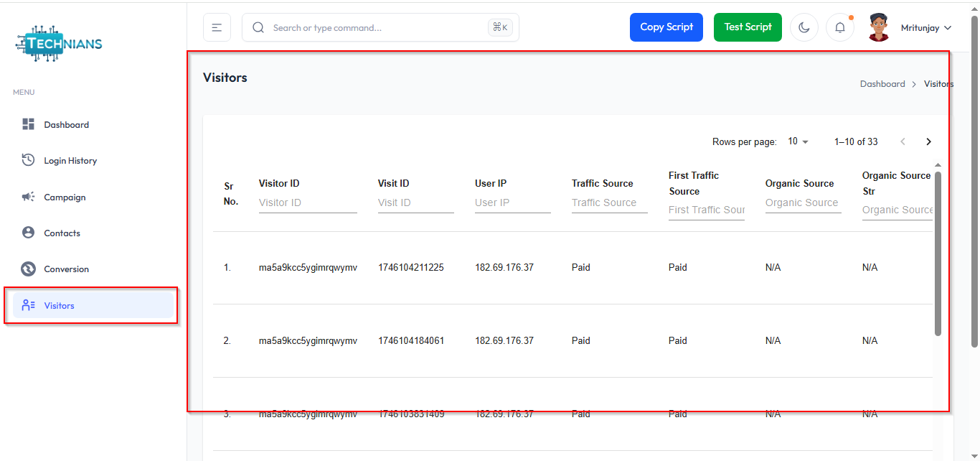Open notifications bell icon
Image resolution: width=980 pixels, height=461 pixels.
tap(840, 27)
